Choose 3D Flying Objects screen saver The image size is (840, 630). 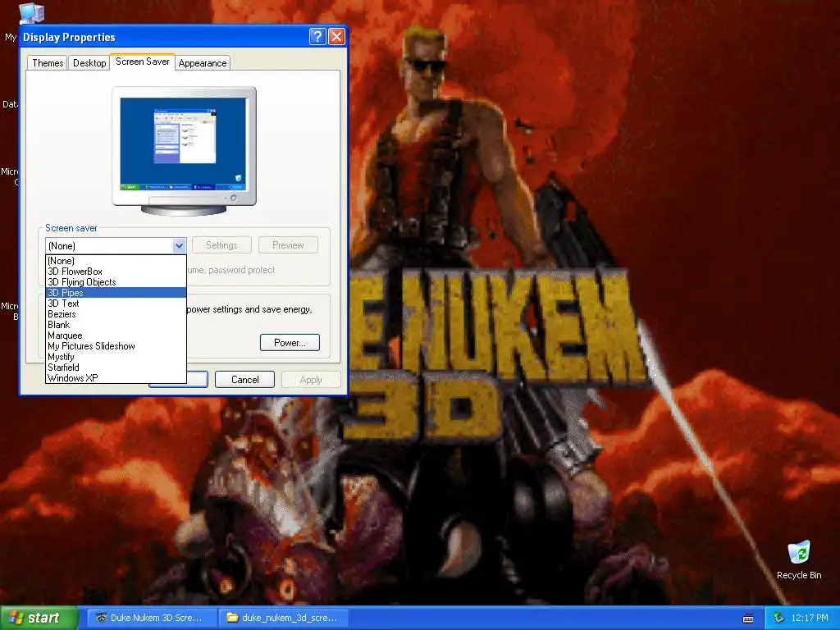116,282
